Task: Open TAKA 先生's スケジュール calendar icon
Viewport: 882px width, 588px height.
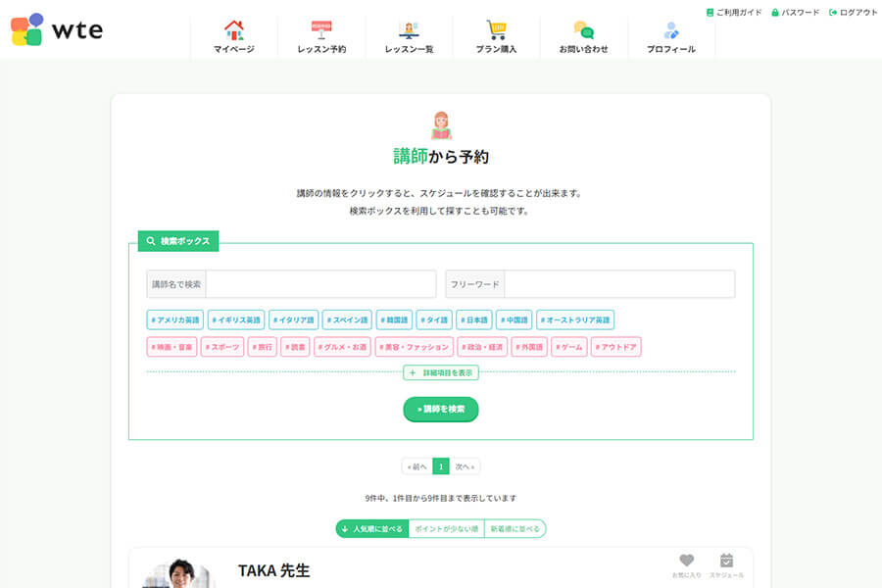Action: 727,561
